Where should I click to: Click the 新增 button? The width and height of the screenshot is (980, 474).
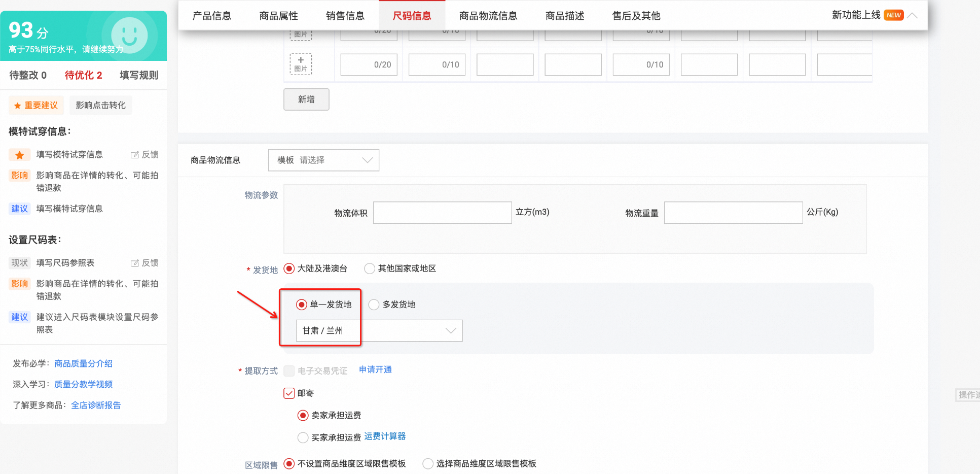[x=306, y=99]
